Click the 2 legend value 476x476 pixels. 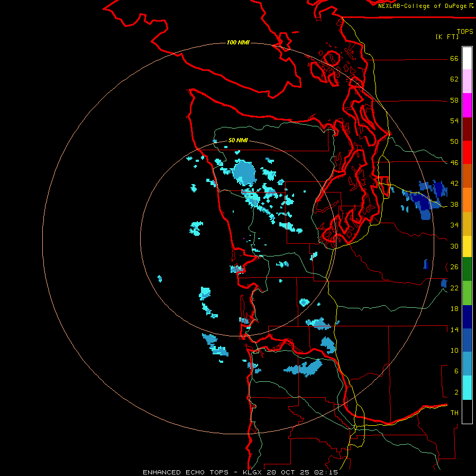click(x=456, y=392)
